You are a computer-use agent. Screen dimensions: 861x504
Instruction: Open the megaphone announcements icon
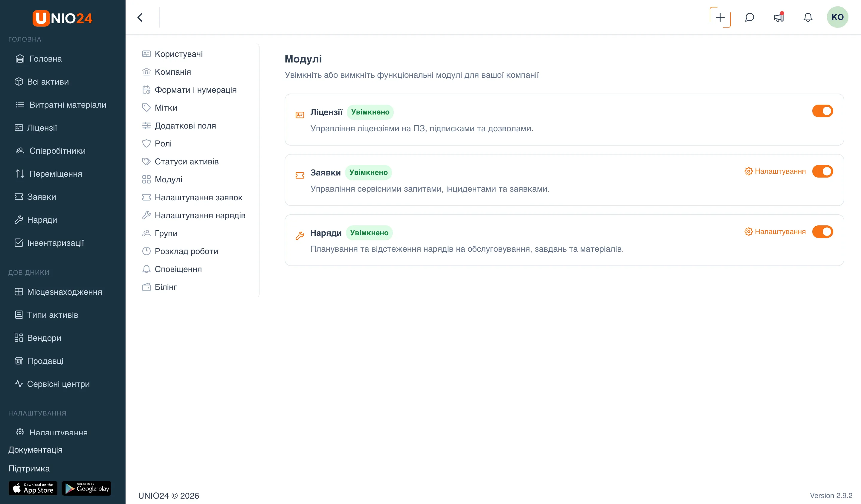click(779, 17)
